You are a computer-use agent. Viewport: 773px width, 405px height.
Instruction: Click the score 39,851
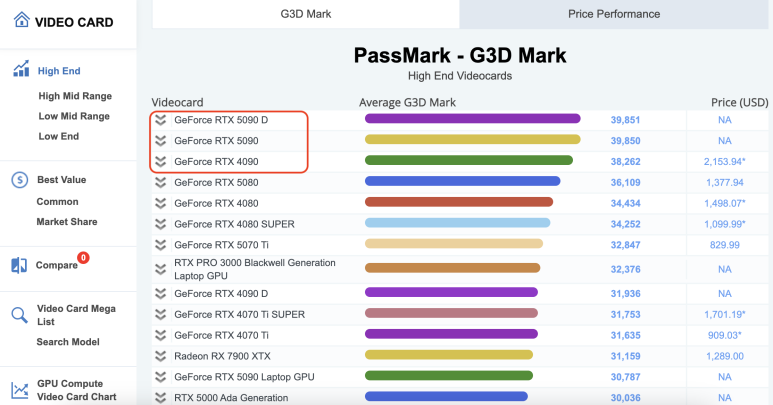point(625,120)
